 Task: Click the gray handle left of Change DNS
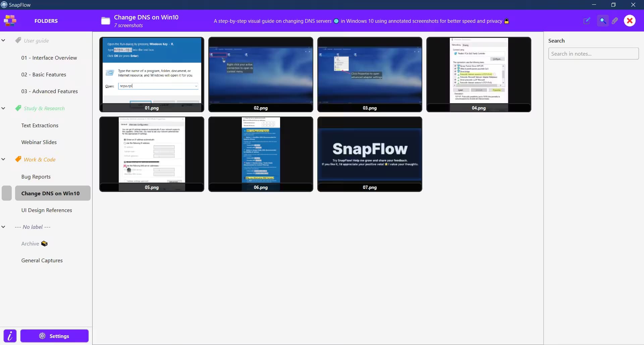coord(7,193)
